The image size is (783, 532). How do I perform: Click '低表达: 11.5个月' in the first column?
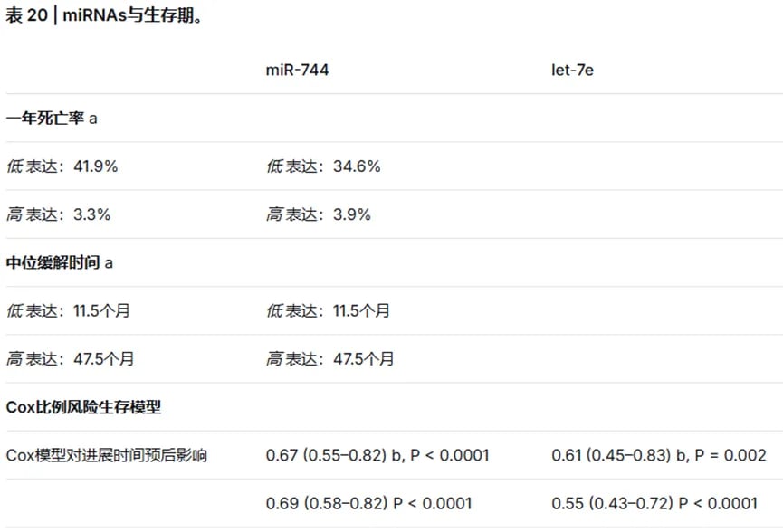click(x=68, y=311)
